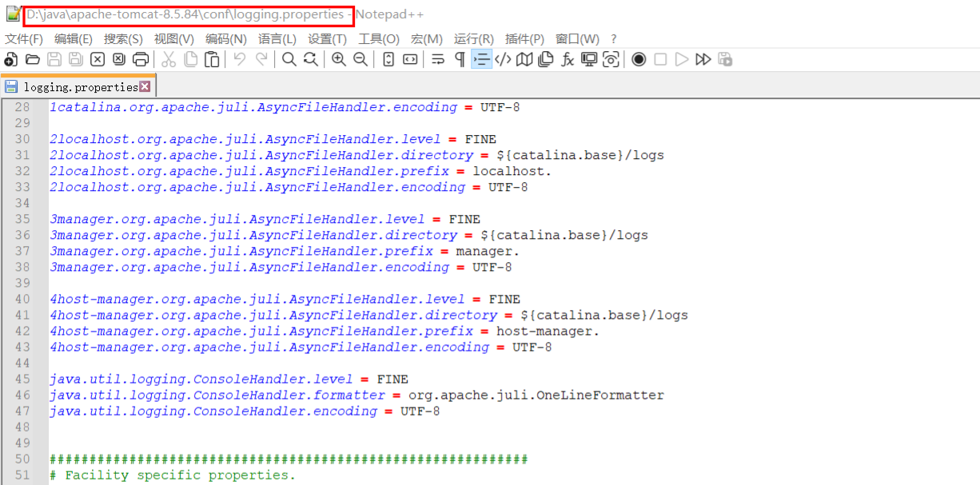The height and width of the screenshot is (485, 980).
Task: Open the 插件(P) plugins menu
Action: (x=525, y=38)
